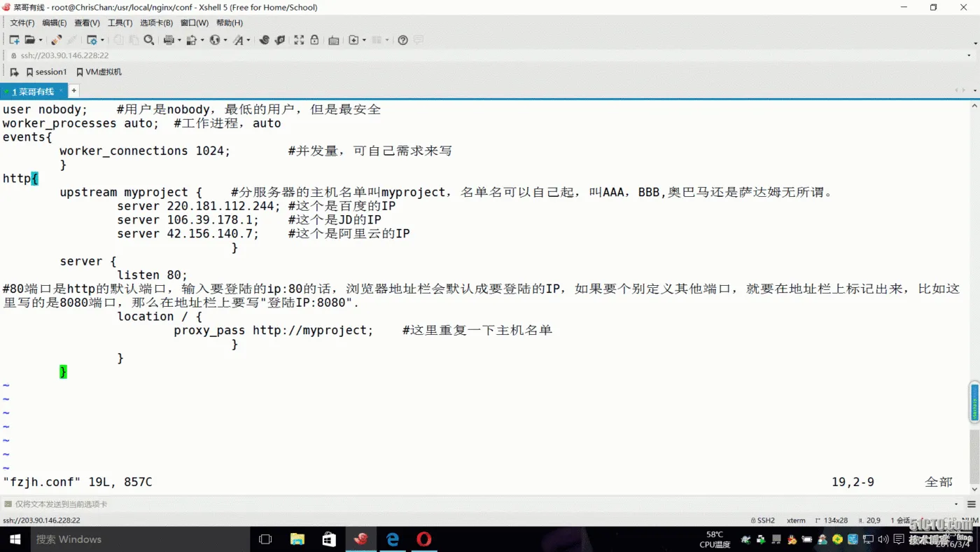Launch Xagent from the toolbar icon
The height and width of the screenshot is (552, 980).
(279, 40)
